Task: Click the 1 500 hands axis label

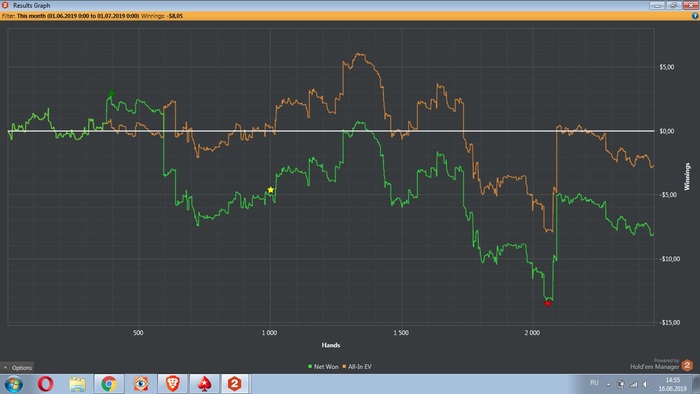Action: coord(401,333)
